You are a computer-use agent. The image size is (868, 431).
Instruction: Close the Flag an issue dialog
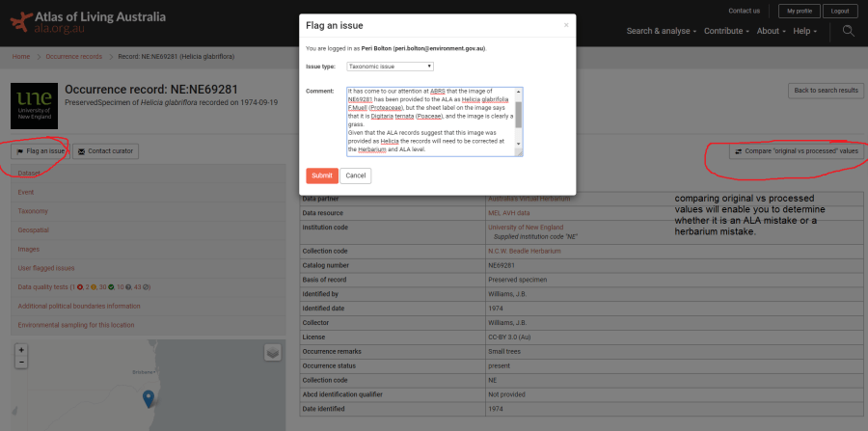pos(566,25)
